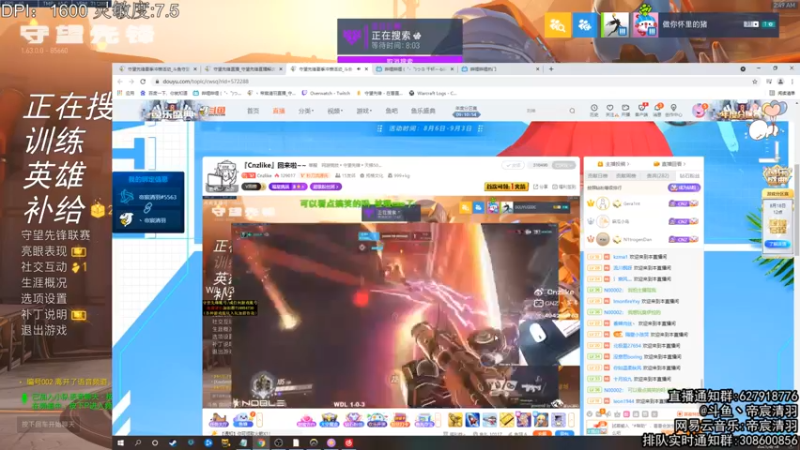Click the browser back arrow
This screenshot has width=800, height=450.
(120, 82)
